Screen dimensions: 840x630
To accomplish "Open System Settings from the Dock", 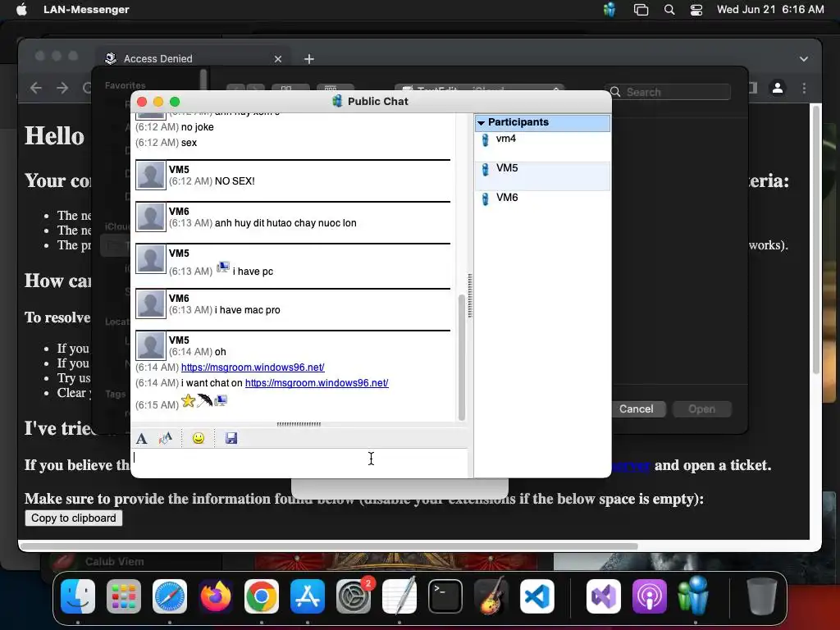I will (354, 596).
